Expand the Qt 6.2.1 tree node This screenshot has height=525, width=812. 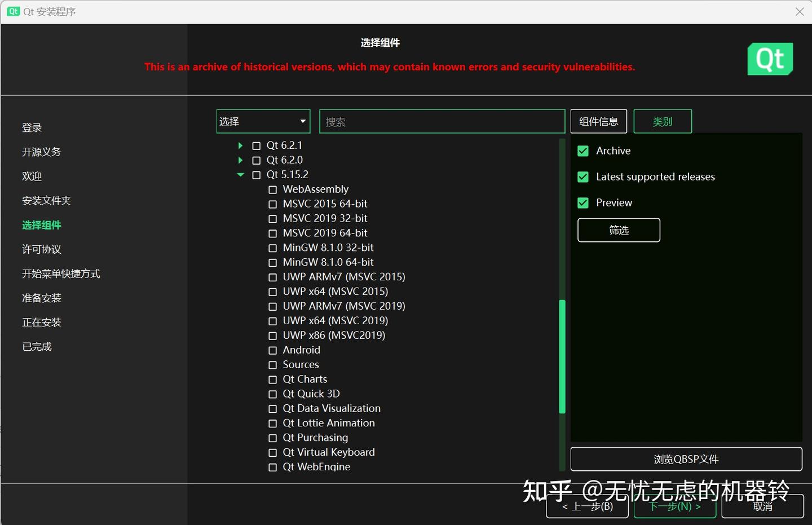coord(240,145)
